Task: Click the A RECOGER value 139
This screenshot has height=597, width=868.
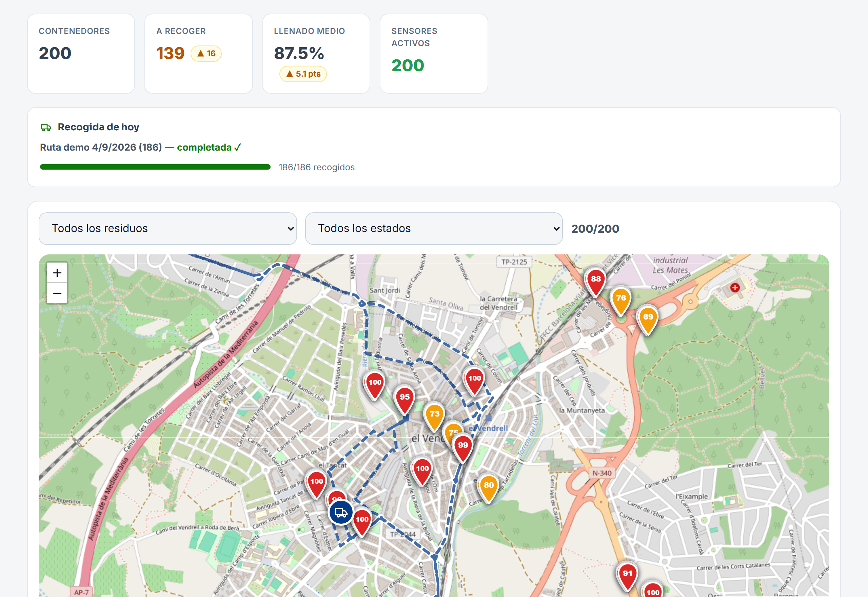Action: [171, 53]
